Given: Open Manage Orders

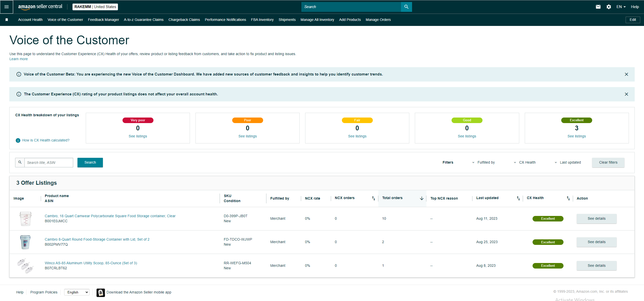Looking at the screenshot, I should pos(378,20).
